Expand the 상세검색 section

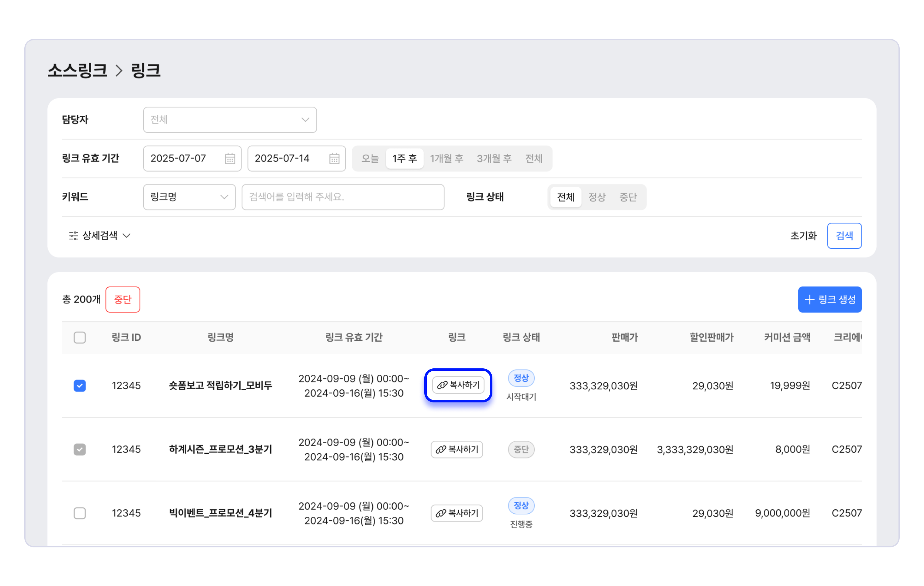point(100,236)
